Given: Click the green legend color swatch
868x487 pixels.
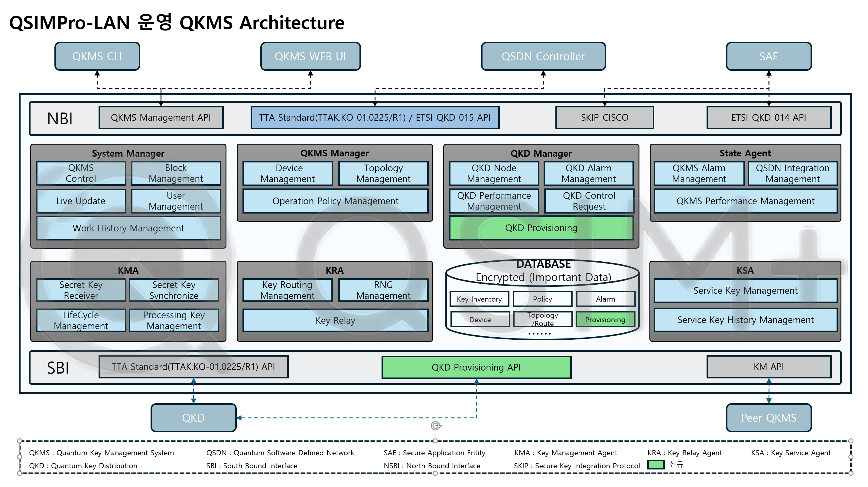Looking at the screenshot, I should pyautogui.click(x=656, y=465).
